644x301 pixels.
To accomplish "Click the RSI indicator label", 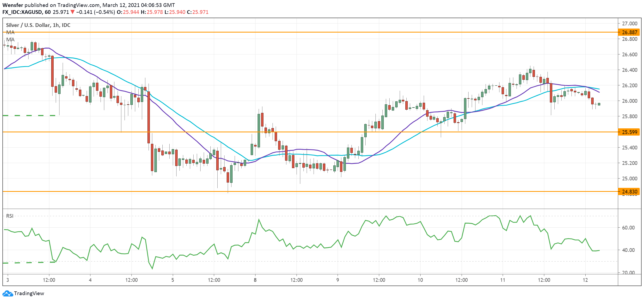I will [x=10, y=216].
